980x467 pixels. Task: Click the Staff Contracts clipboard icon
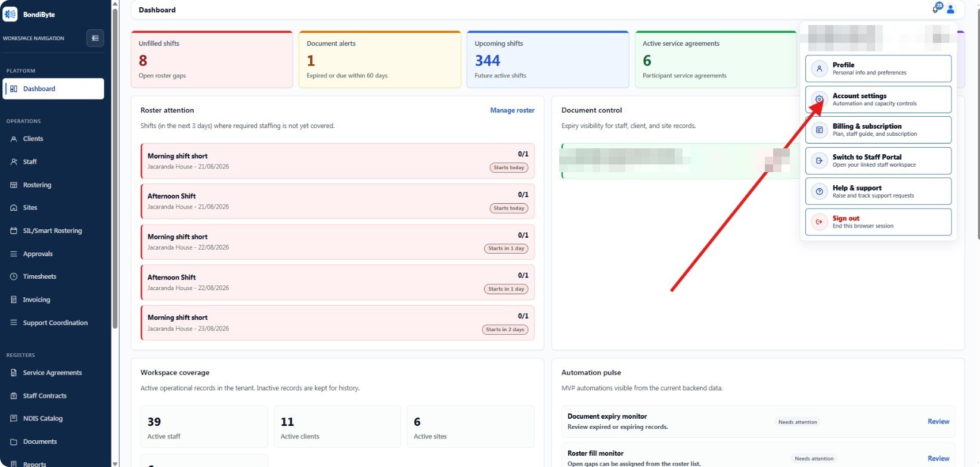14,396
